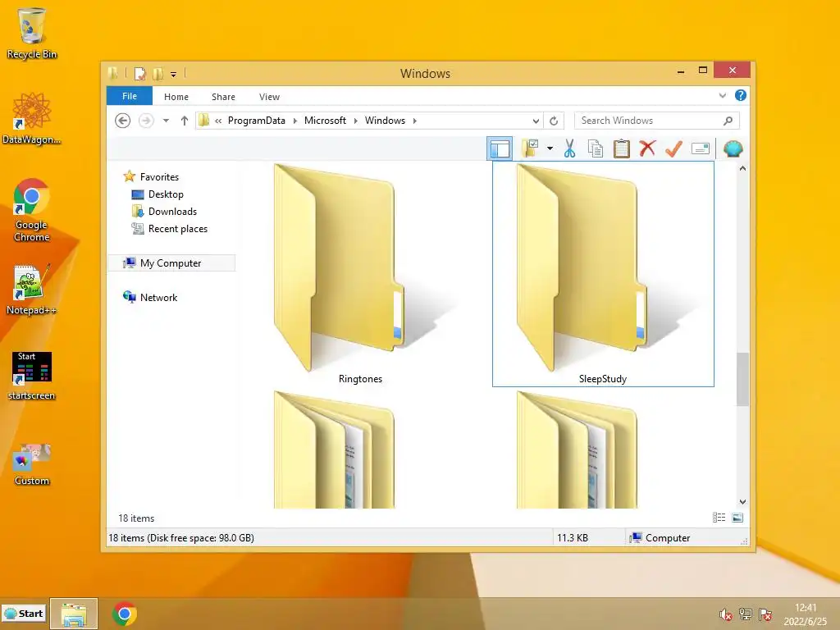This screenshot has height=630, width=840.
Task: Expand the arrow after Microsoft breadcrumb
Action: click(x=355, y=121)
